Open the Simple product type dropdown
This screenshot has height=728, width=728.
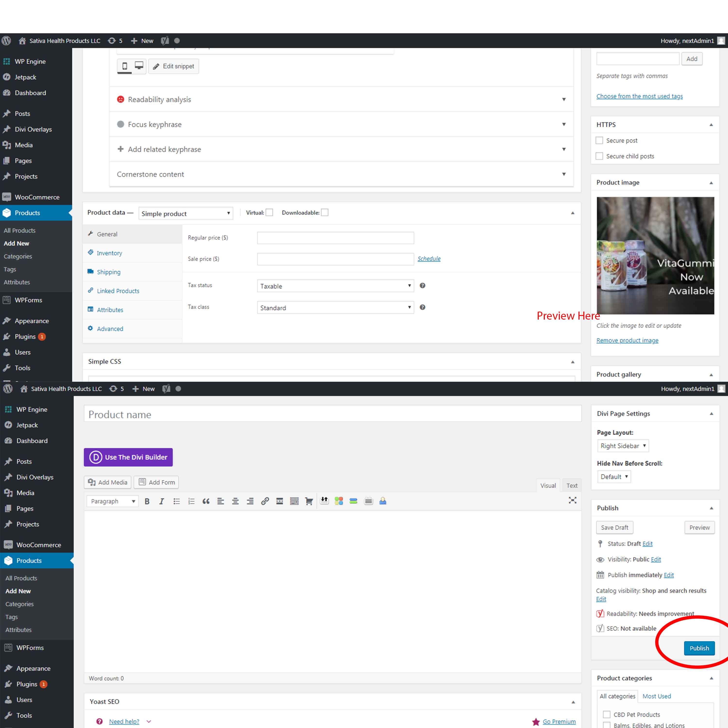pyautogui.click(x=186, y=213)
